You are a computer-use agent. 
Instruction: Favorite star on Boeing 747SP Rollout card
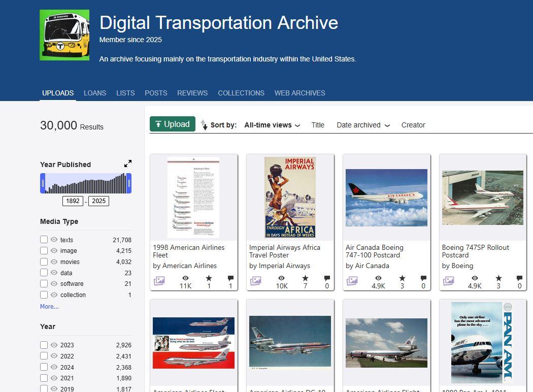[x=498, y=278]
